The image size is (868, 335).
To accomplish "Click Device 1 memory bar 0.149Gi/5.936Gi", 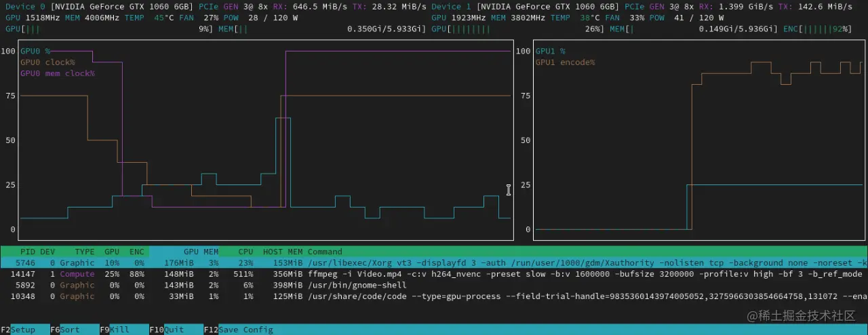I will [x=694, y=29].
